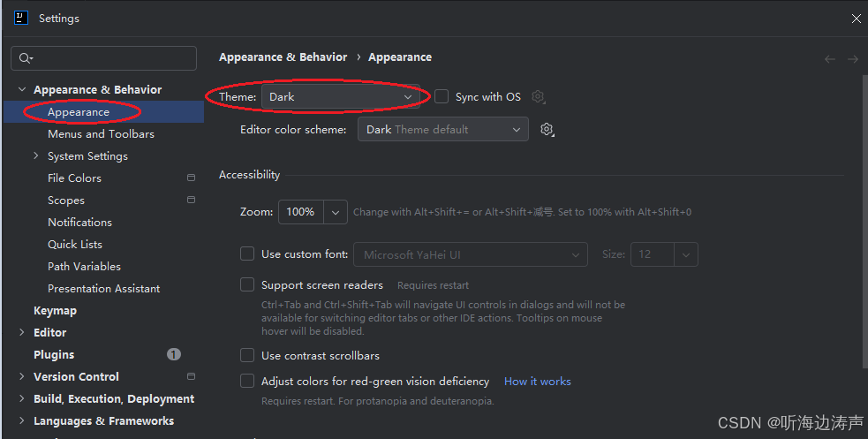Image resolution: width=868 pixels, height=439 pixels.
Task: Open the Theme dropdown
Action: [x=341, y=97]
